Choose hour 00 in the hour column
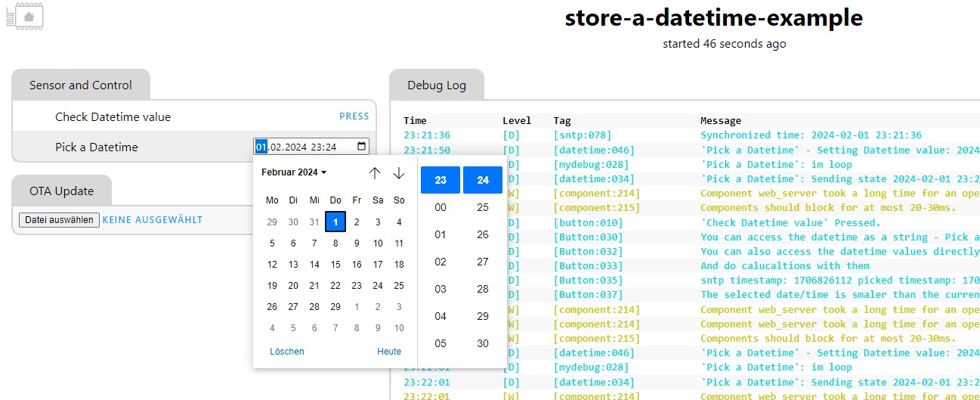The image size is (980, 400). point(441,207)
